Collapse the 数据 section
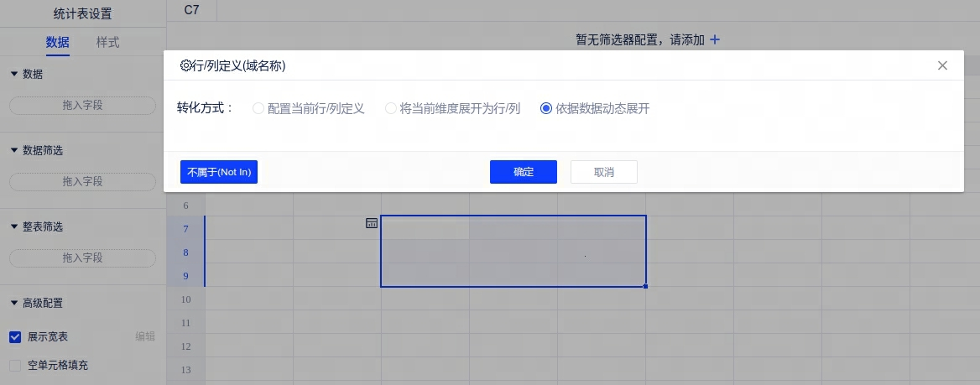This screenshot has height=385, width=980. pyautogui.click(x=14, y=74)
